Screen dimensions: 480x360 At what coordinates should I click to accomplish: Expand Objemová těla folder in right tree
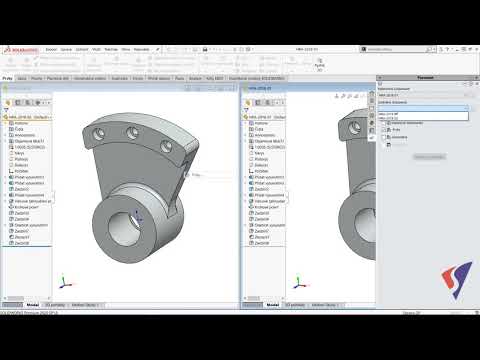point(245,141)
